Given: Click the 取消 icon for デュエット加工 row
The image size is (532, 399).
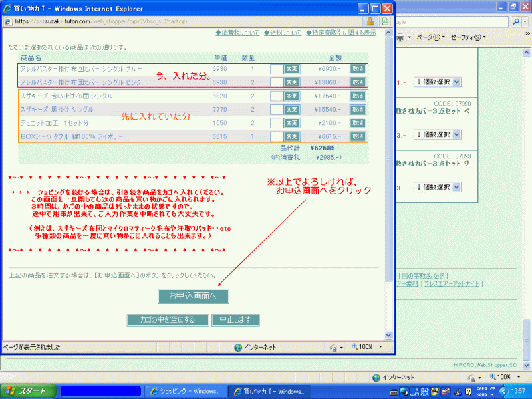Looking at the screenshot, I should [x=358, y=123].
